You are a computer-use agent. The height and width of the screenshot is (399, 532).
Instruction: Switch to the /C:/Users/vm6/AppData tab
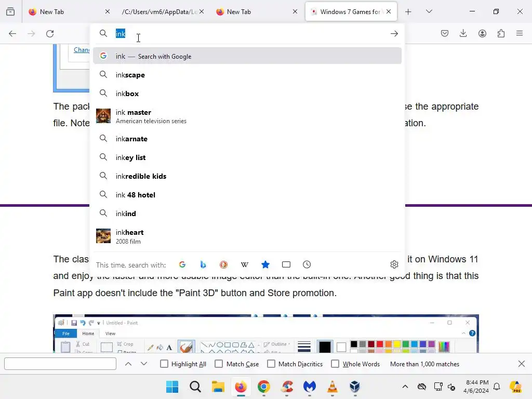(x=159, y=11)
